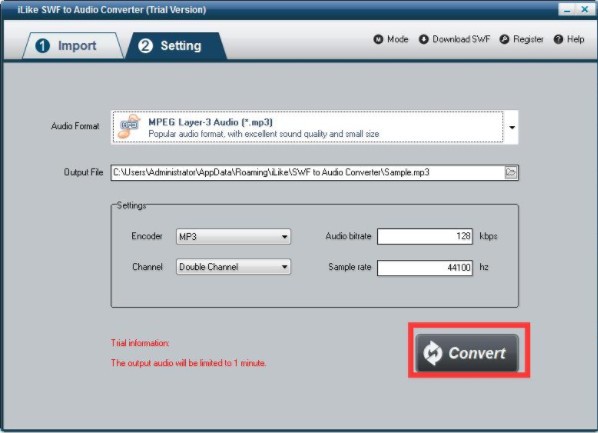Switch to the Import tab

coord(72,46)
